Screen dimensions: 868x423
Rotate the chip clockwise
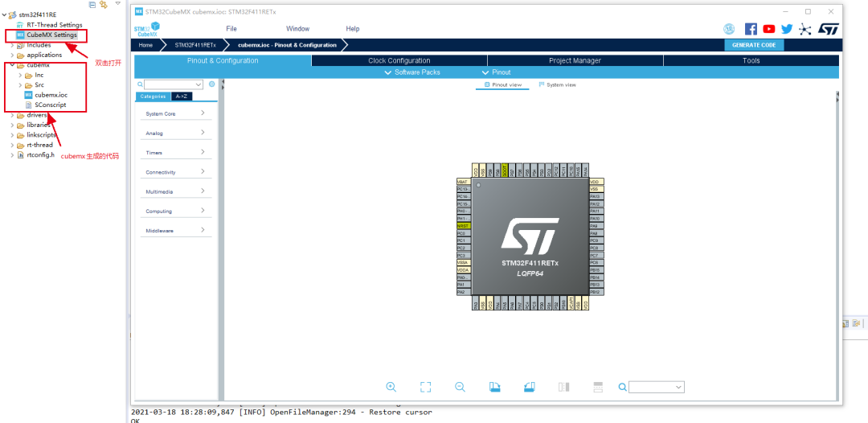pyautogui.click(x=494, y=387)
